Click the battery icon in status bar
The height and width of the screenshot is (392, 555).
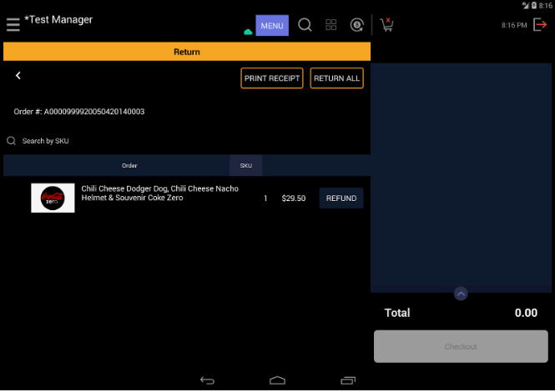[x=534, y=5]
